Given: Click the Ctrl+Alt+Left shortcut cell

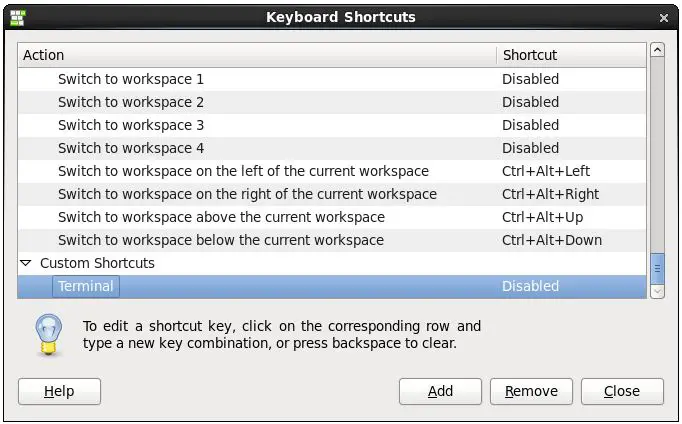Looking at the screenshot, I should coord(546,171).
